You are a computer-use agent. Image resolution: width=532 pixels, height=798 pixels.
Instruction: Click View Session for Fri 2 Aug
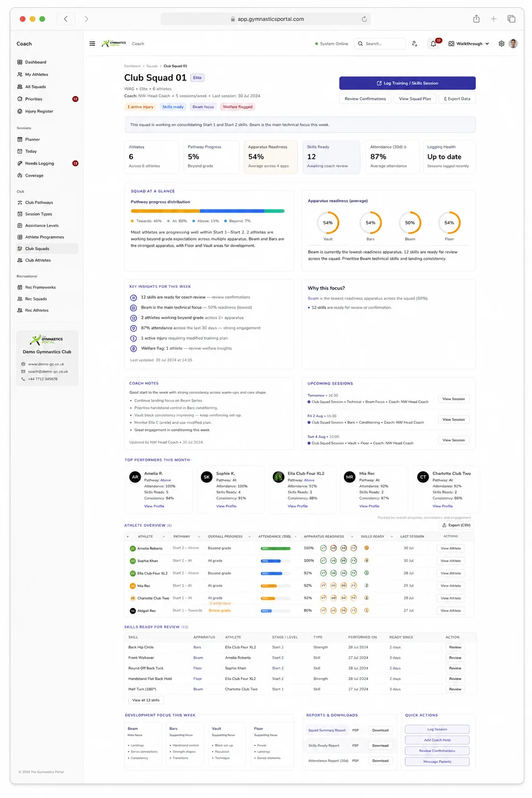pos(454,419)
